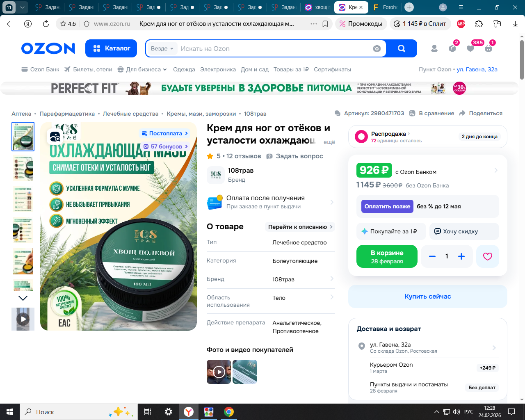Open browser downloads
The width and height of the screenshot is (525, 420).
[x=515, y=24]
